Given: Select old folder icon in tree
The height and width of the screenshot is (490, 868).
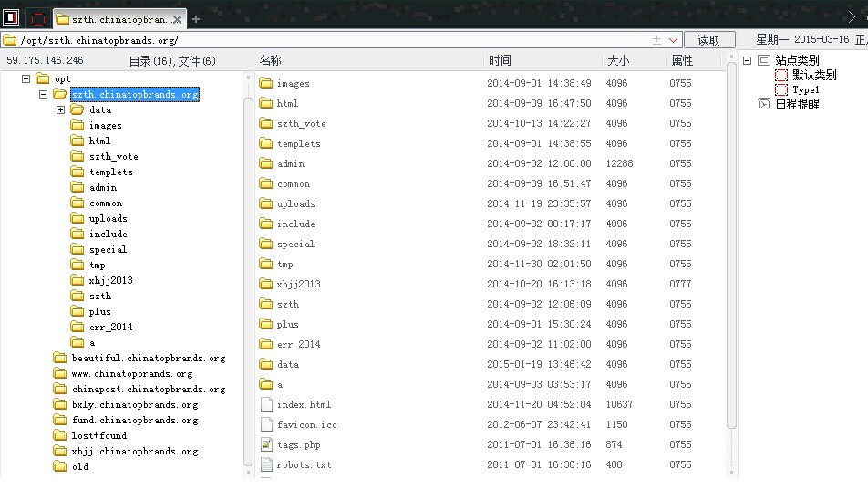Looking at the screenshot, I should point(60,466).
